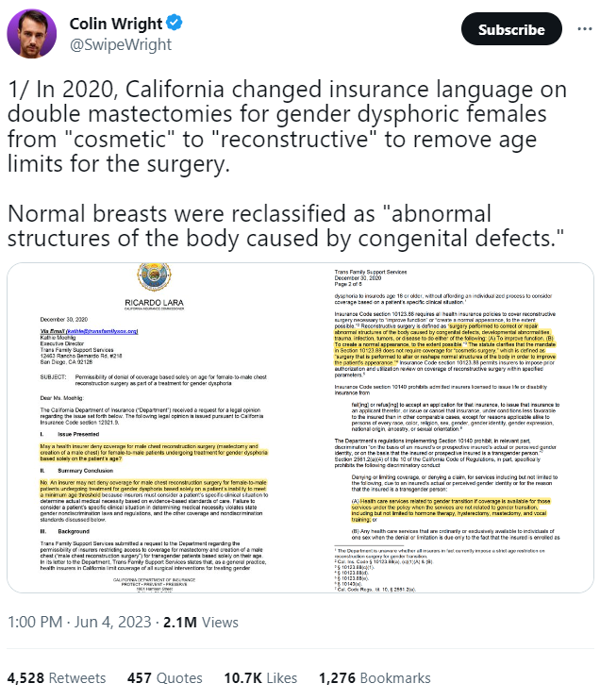Click the email address in the letter

102,332
